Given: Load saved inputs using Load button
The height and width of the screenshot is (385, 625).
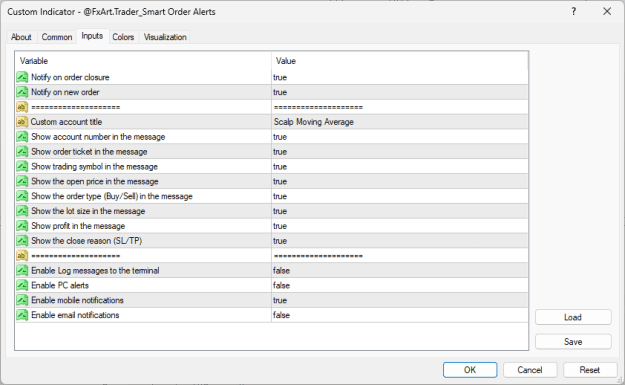Looking at the screenshot, I should pyautogui.click(x=573, y=317).
